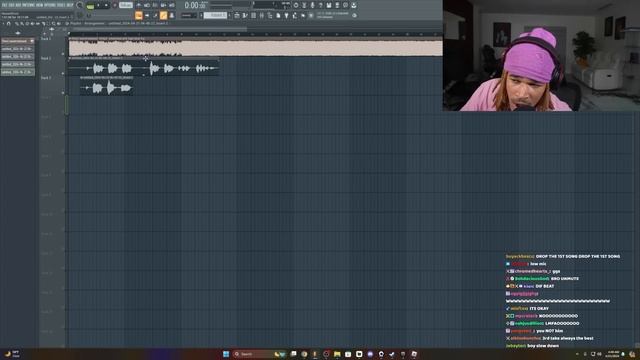The image size is (640, 360).
Task: Mute Track 1 via its green dot
Action: [63, 53]
